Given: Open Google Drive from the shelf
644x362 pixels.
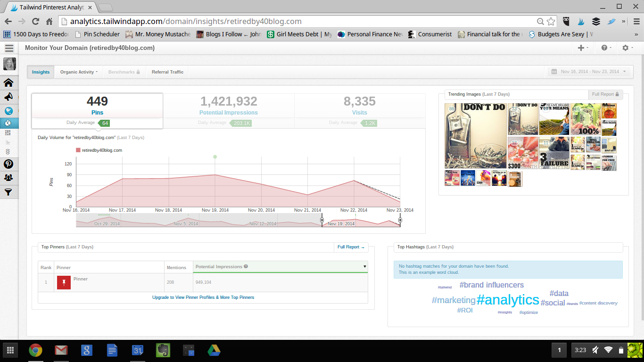Looking at the screenshot, I should click(x=214, y=350).
